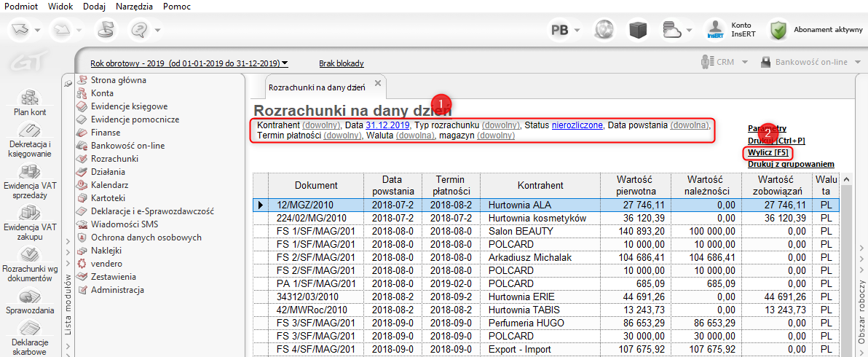Click the cloud server icon
868x357 pixels.
pos(672,30)
